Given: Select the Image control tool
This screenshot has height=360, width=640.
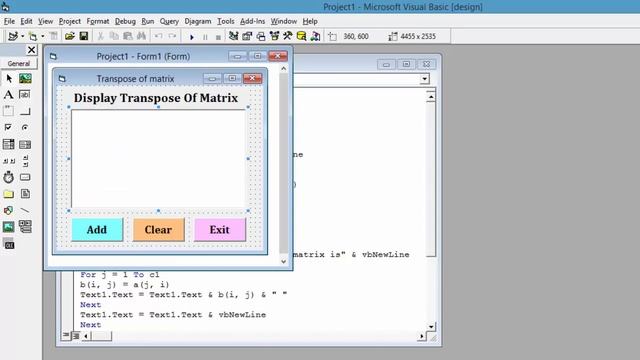Looking at the screenshot, I should click(9, 227).
